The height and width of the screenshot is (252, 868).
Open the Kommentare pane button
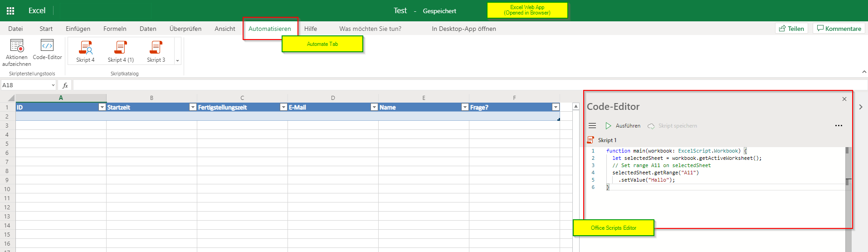click(x=839, y=29)
